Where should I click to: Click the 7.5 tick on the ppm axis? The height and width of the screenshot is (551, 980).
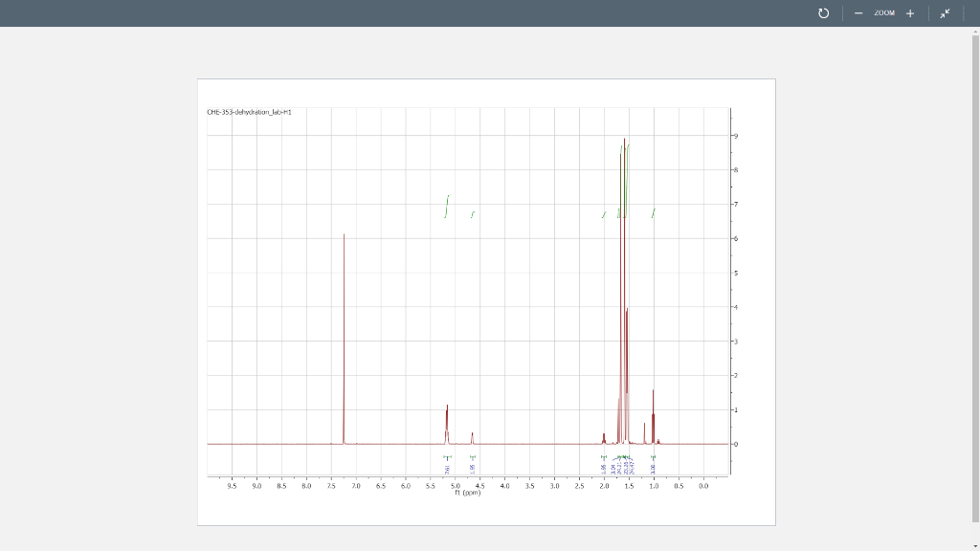tap(331, 486)
